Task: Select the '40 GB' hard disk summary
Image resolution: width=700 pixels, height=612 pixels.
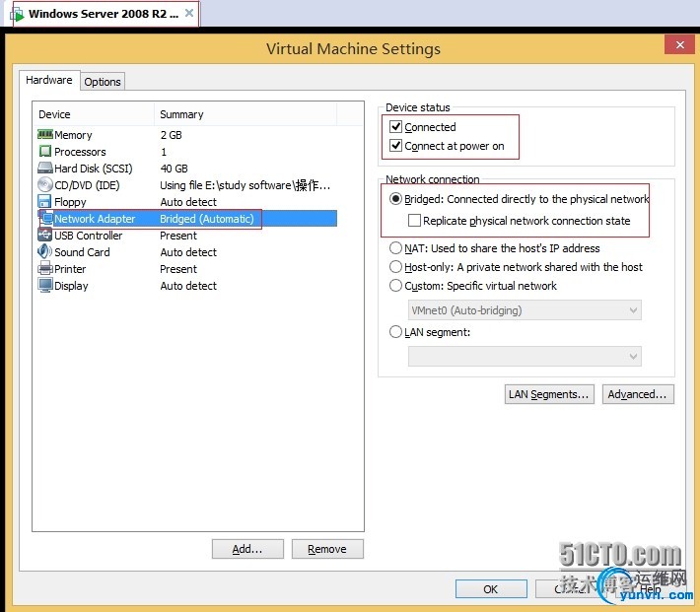Action: 175,169
